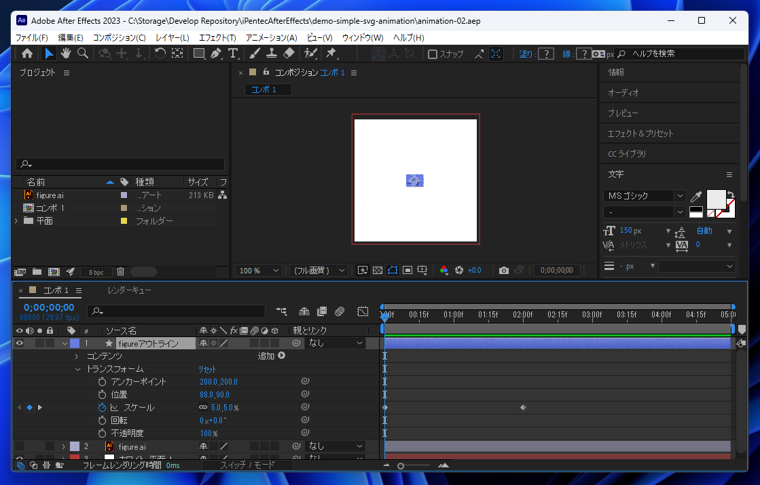The height and width of the screenshot is (485, 760).
Task: Click the figureアウトライン layer label color swatch
Action: pyautogui.click(x=75, y=343)
